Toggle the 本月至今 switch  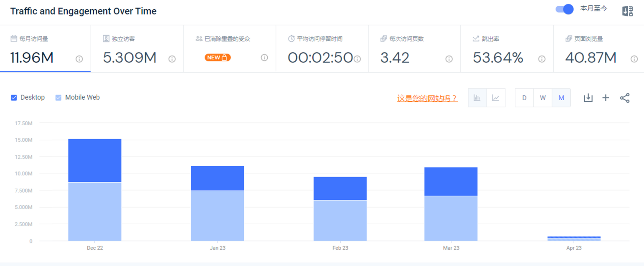point(565,9)
